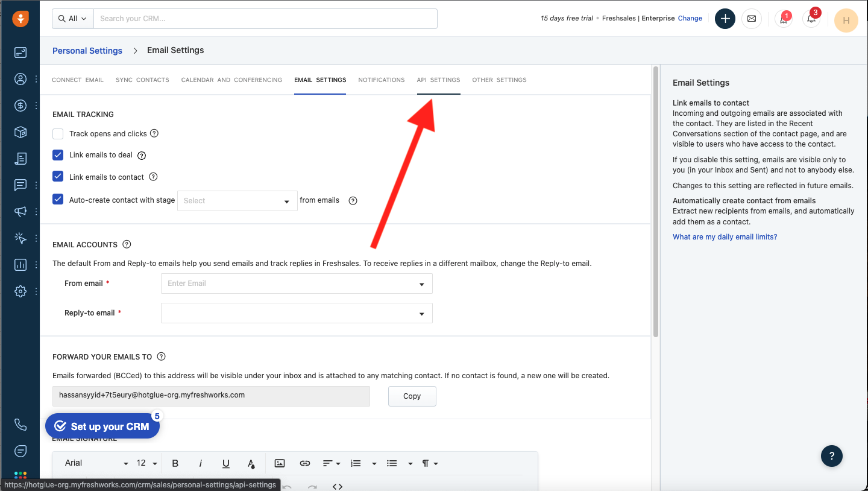Open the text alignment dropdown
This screenshot has width=868, height=491.
[x=332, y=463]
